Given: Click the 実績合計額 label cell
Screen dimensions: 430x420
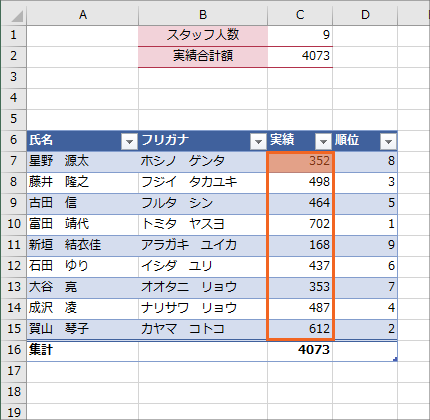Looking at the screenshot, I should (203, 56).
